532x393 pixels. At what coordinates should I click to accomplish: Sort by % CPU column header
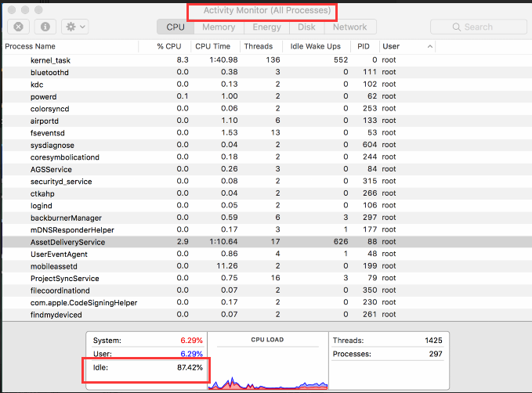click(169, 46)
